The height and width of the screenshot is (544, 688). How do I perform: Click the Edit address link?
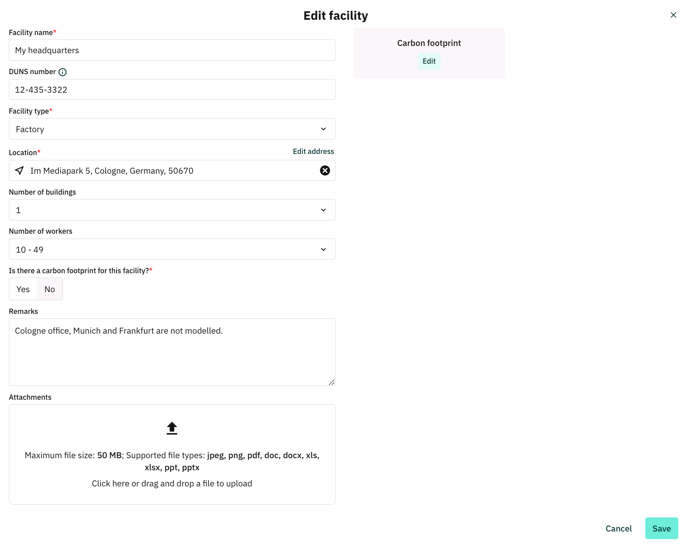point(313,151)
